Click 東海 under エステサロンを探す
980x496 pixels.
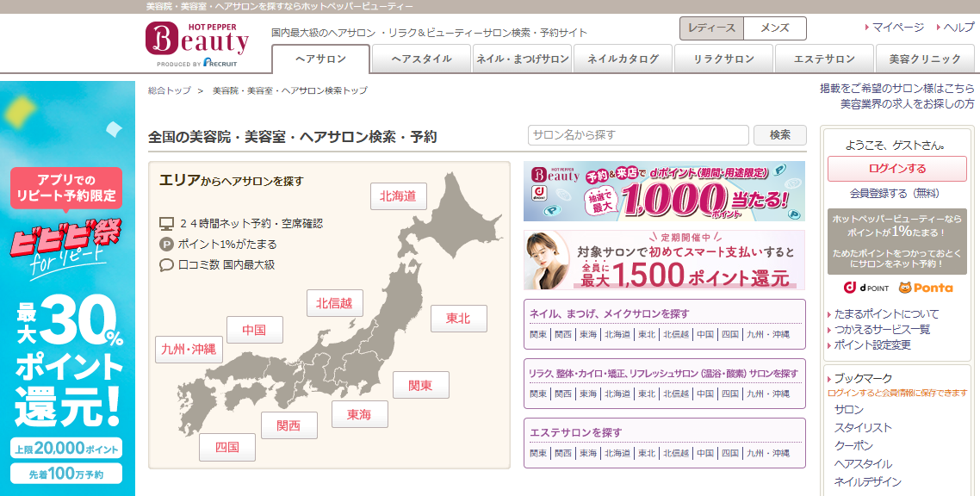(588, 454)
